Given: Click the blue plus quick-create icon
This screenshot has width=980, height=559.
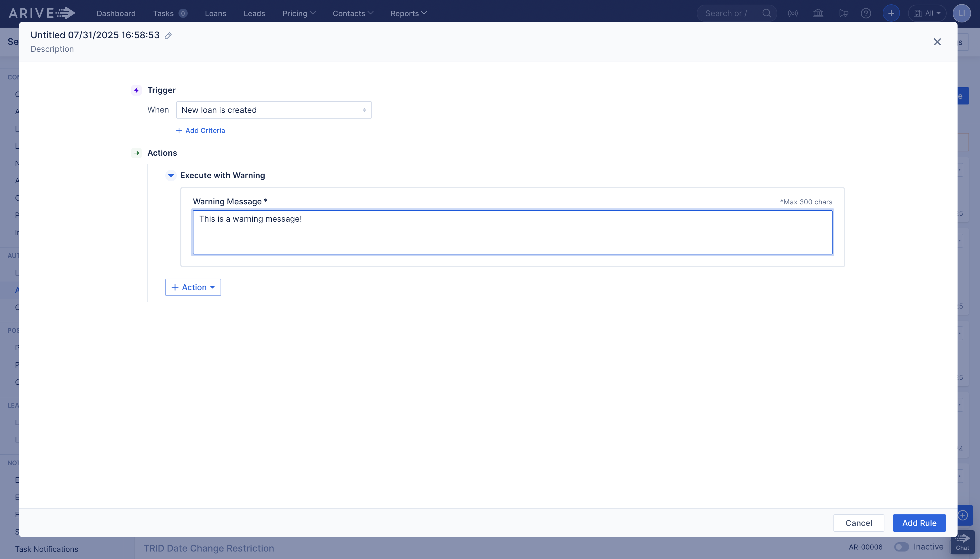Looking at the screenshot, I should click(891, 14).
